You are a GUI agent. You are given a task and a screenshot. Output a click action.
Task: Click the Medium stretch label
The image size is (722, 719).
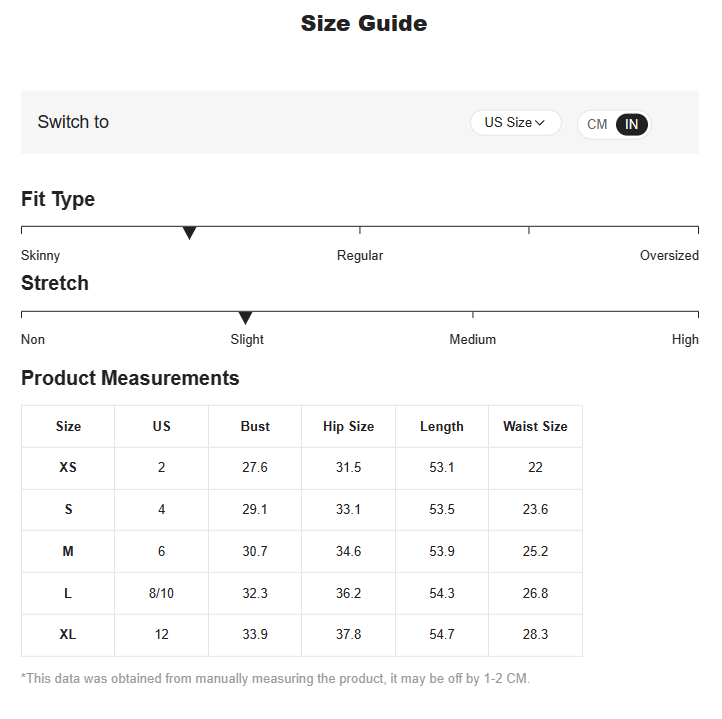coord(472,339)
